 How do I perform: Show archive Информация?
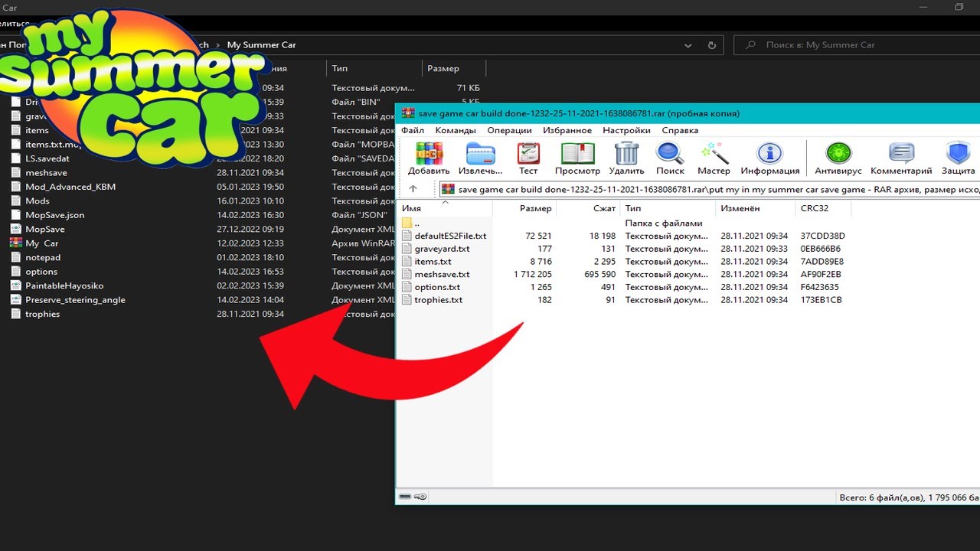769,157
